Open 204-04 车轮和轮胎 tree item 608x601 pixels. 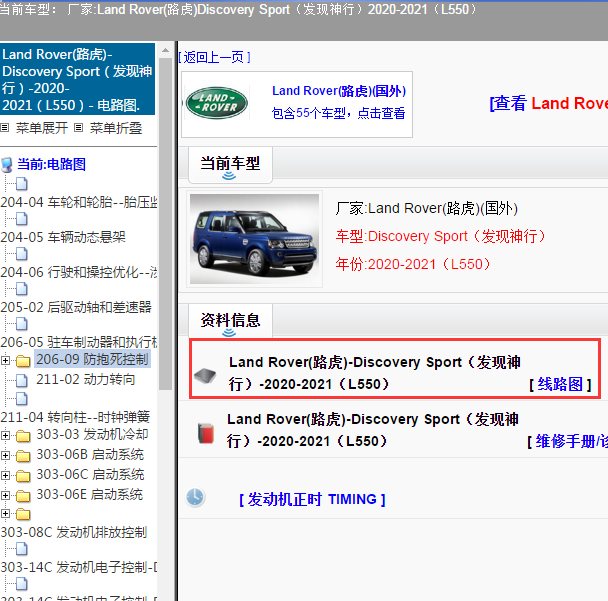point(79,202)
